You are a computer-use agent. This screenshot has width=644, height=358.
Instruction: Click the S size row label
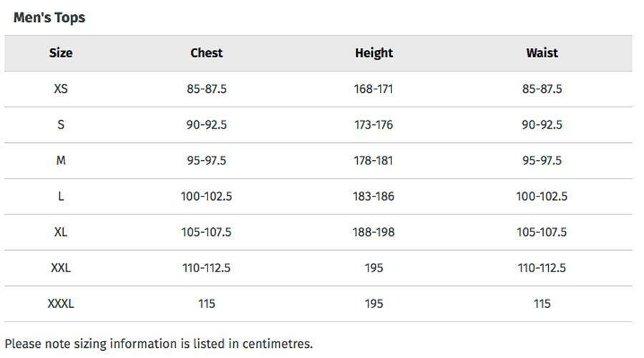pos(61,125)
